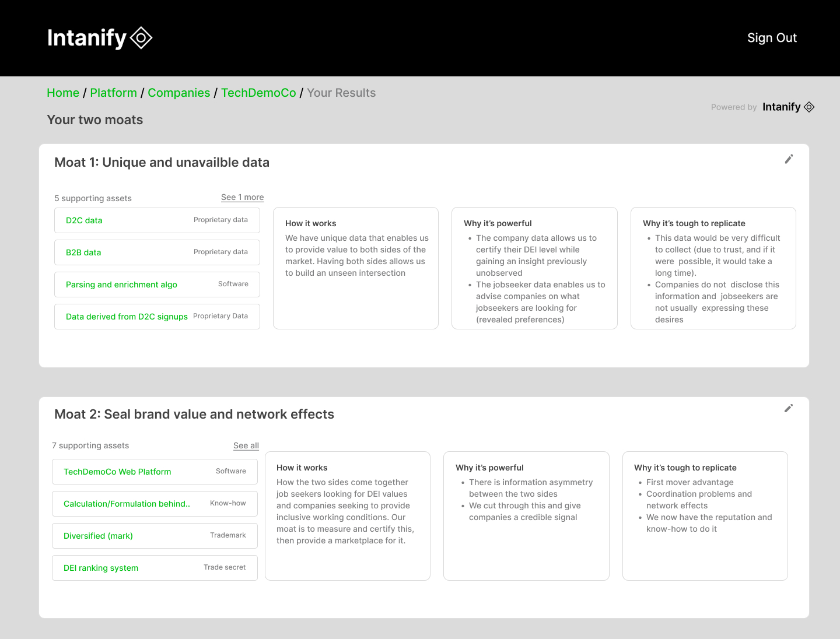Viewport: 840px width, 639px height.
Task: Edit Moat 2 with the pencil icon
Action: point(789,408)
